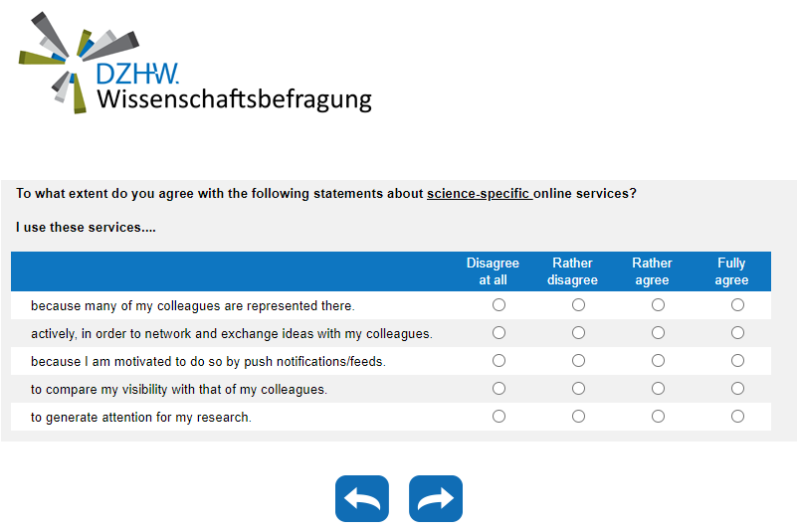Select 'Disagree at all' for colleagues represented there
This screenshot has height=532, width=797.
point(499,305)
